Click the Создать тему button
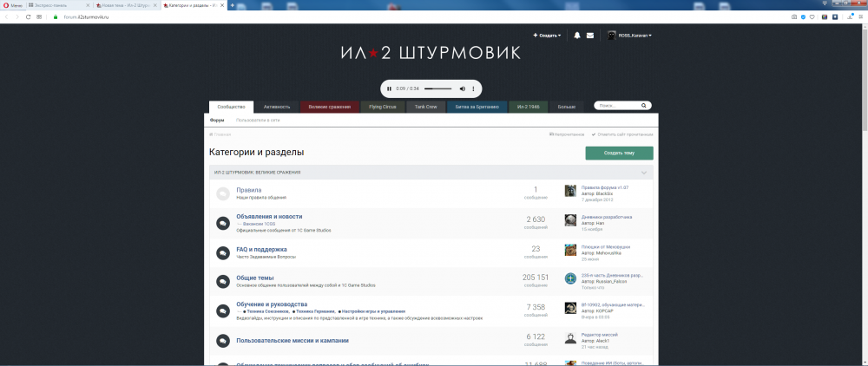 coord(620,154)
